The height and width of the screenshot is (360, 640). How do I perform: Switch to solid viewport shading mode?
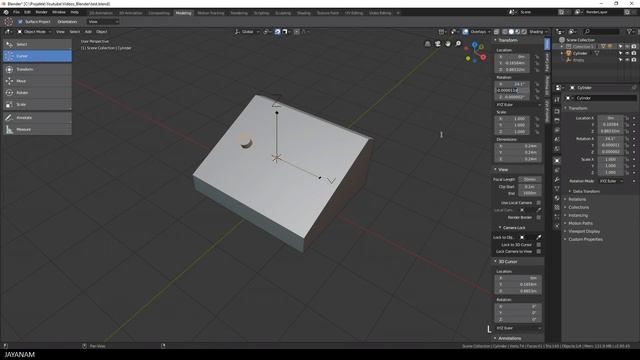pyautogui.click(x=511, y=32)
